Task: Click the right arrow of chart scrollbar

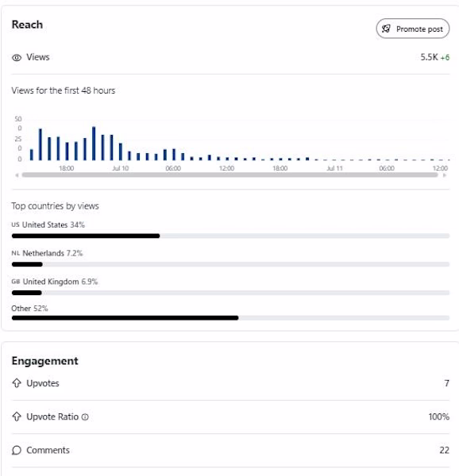Action: pos(445,175)
